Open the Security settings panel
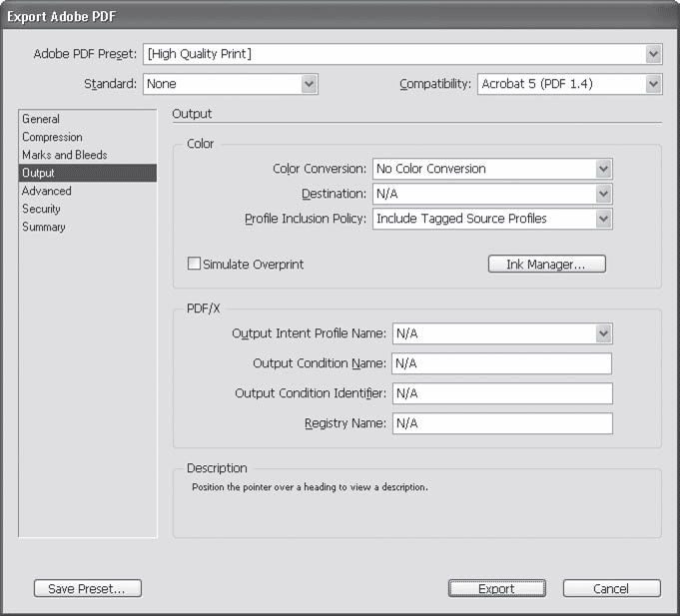Viewport: 680px width, 616px height. pyautogui.click(x=41, y=209)
